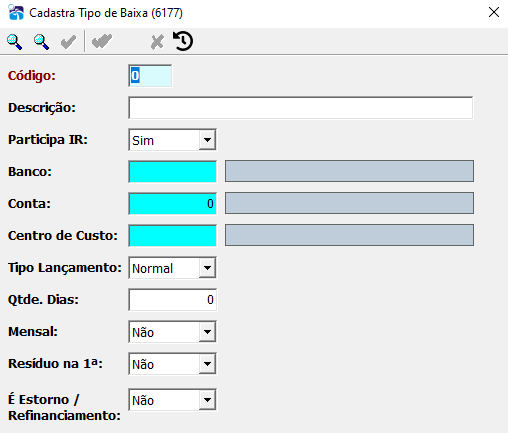
Task: Click the cyan Centro de Custo field
Action: (173, 236)
